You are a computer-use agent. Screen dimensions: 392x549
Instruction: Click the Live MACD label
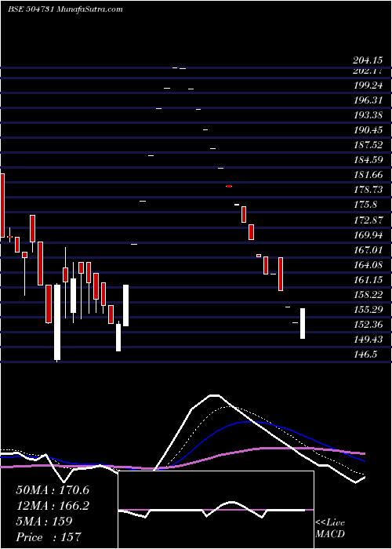(330, 528)
